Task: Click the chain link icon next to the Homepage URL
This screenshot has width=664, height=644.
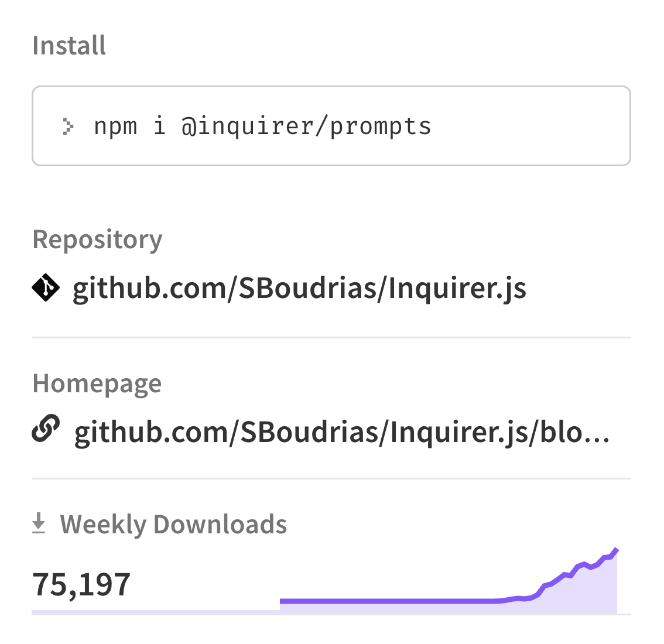Action: tap(46, 429)
